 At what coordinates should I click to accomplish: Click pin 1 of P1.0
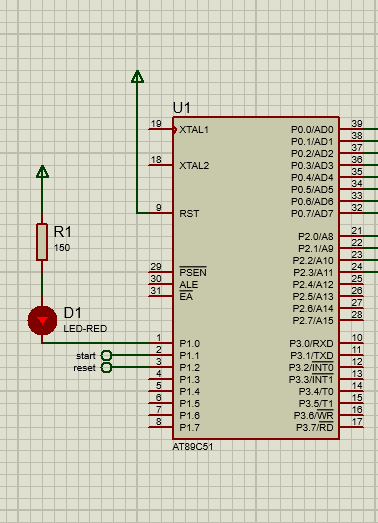coord(160,343)
